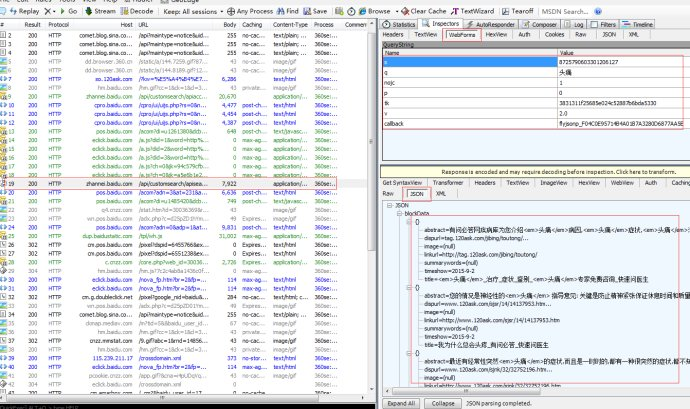
Task: Select session 37 cnzz.mmstat.com row
Action: 169,340
